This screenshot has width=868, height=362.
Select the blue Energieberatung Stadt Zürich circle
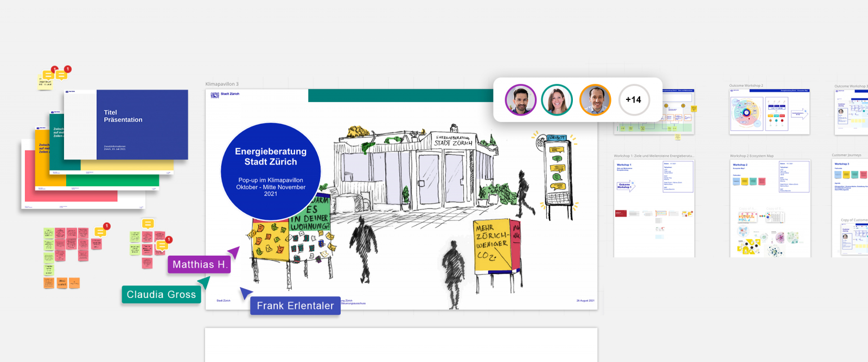[271, 172]
